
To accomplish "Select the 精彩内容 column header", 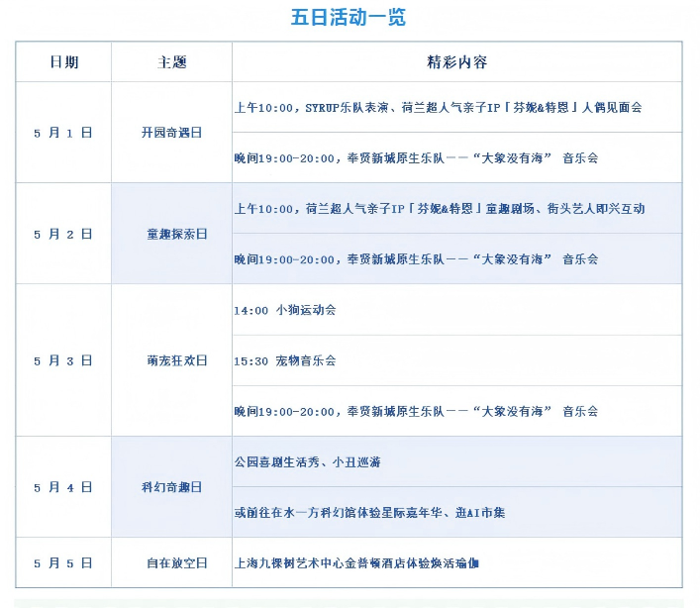I will click(456, 62).
